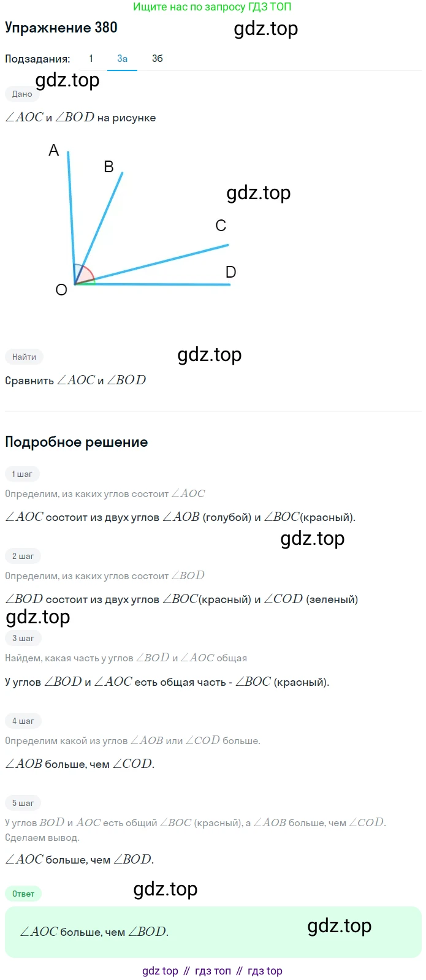Open the gdz top footer link
The height and width of the screenshot is (980, 426).
[x=160, y=971]
